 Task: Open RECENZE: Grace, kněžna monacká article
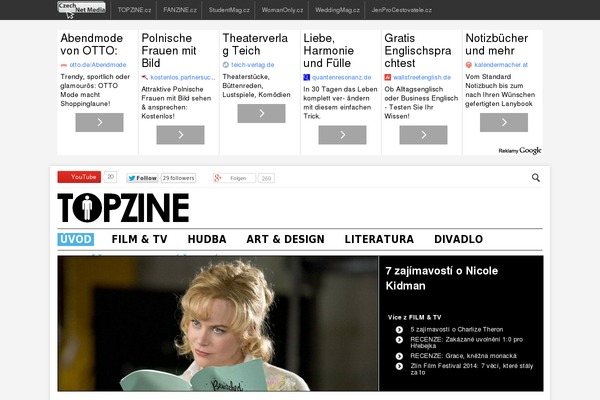coord(463,356)
